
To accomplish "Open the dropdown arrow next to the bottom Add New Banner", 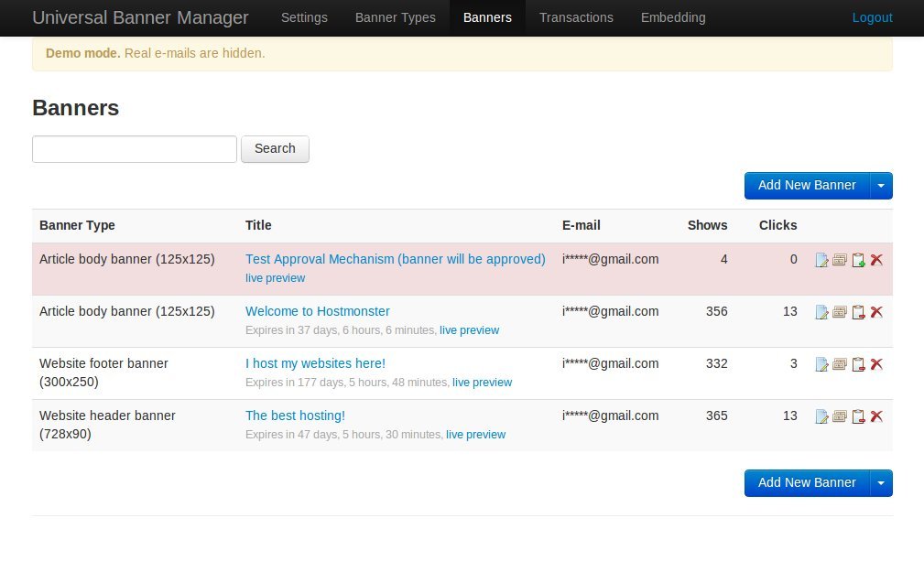I will [881, 483].
